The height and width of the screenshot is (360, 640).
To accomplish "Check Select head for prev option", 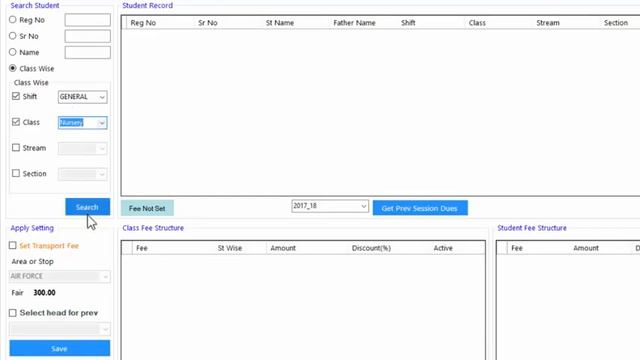I will (13, 313).
